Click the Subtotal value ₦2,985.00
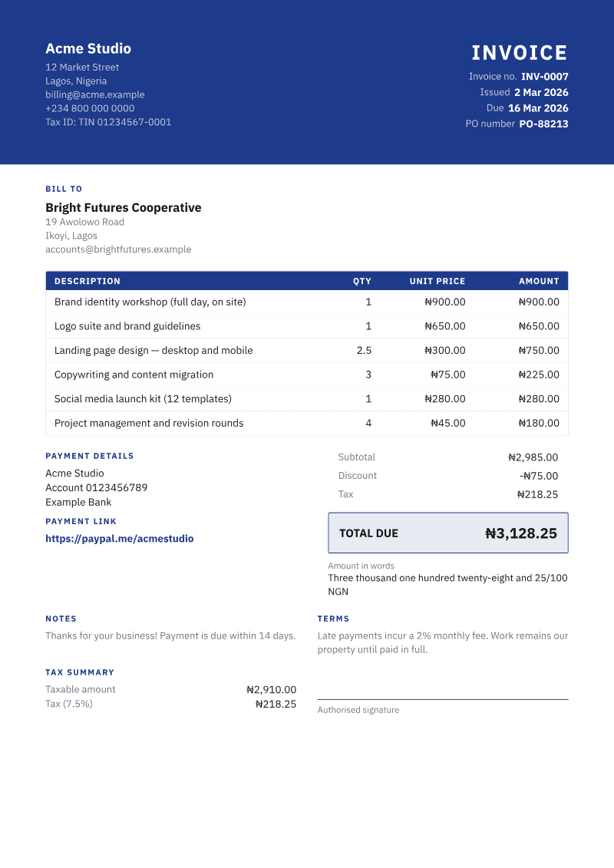The width and height of the screenshot is (614, 868). tap(533, 457)
